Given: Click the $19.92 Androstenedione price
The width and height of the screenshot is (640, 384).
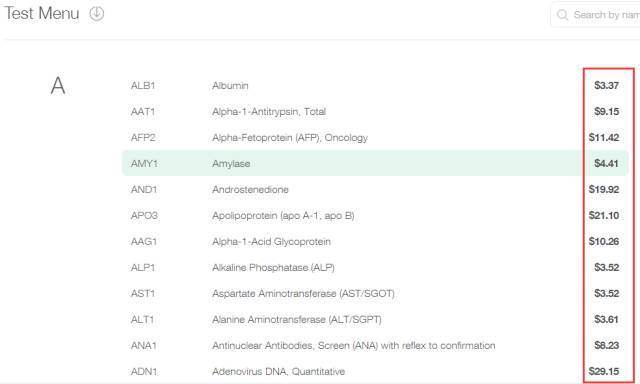Looking at the screenshot, I should point(604,189).
